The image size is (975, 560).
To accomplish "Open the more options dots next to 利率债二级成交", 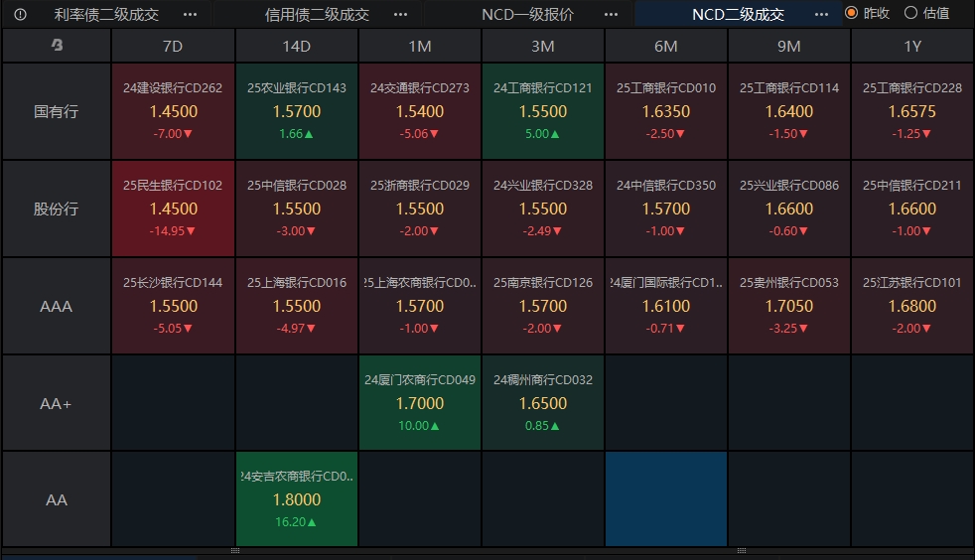I will tap(190, 14).
